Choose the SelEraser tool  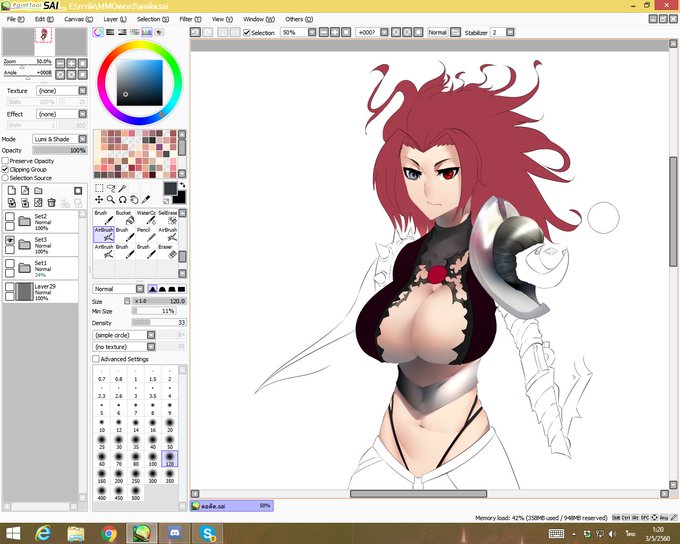click(x=167, y=217)
